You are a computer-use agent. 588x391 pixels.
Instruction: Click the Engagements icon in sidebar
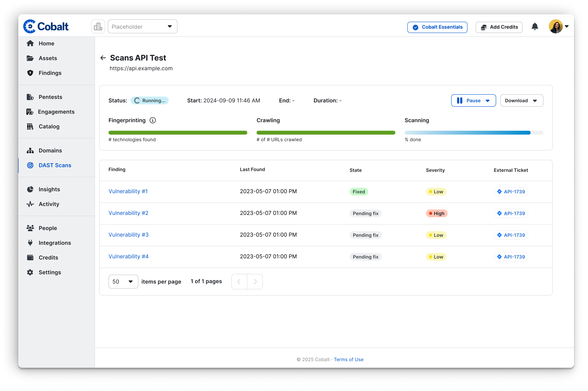pos(30,112)
